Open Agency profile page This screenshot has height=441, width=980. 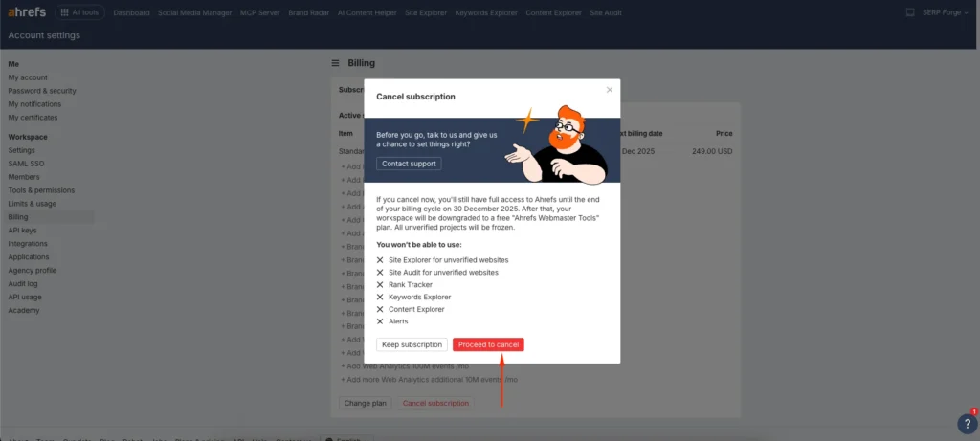[33, 271]
